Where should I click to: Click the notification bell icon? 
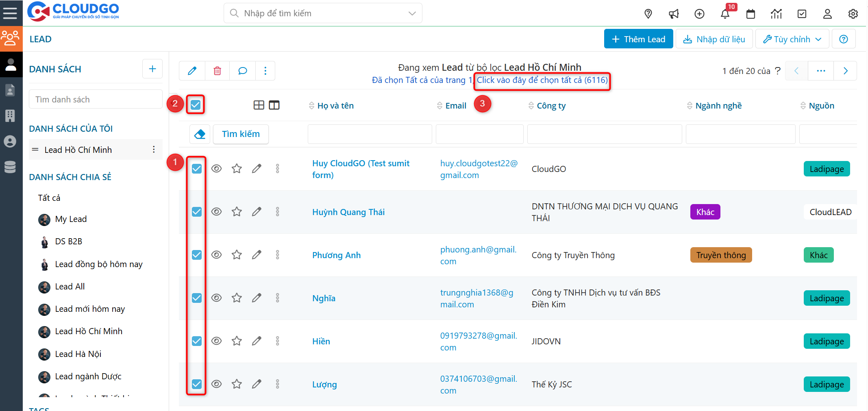[x=725, y=14]
